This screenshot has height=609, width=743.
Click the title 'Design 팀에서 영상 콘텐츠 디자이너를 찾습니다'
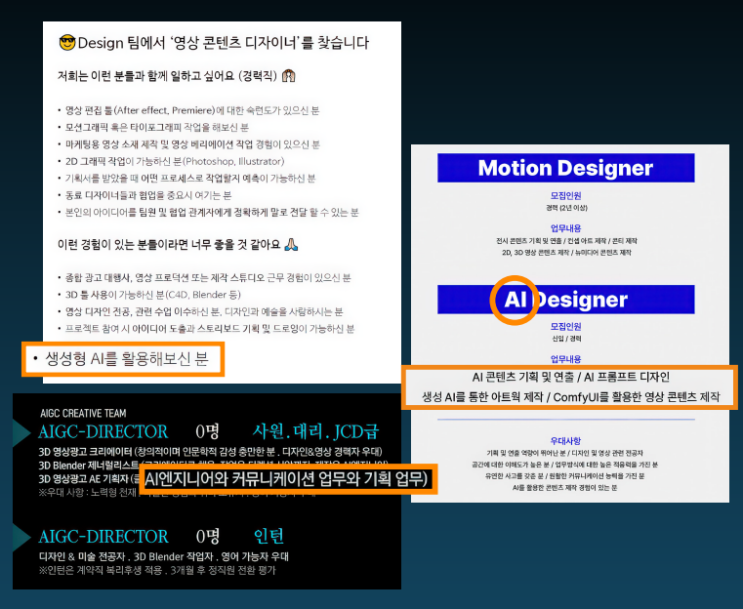tap(223, 43)
